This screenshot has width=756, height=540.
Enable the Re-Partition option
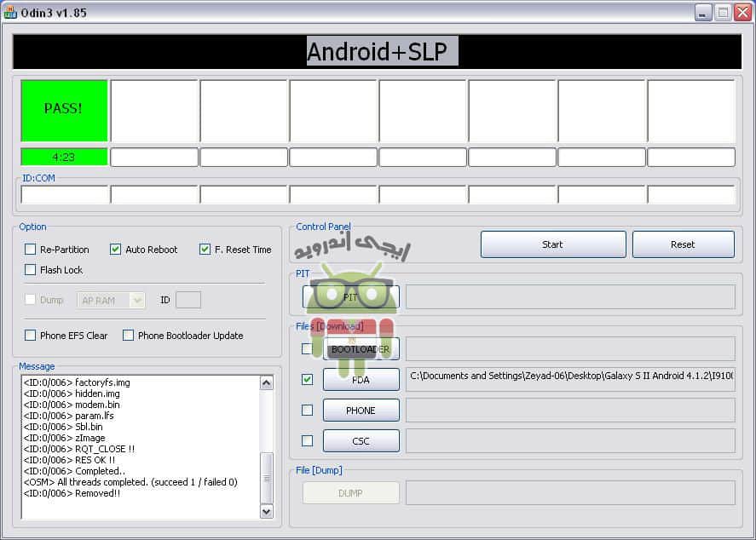pyautogui.click(x=31, y=249)
